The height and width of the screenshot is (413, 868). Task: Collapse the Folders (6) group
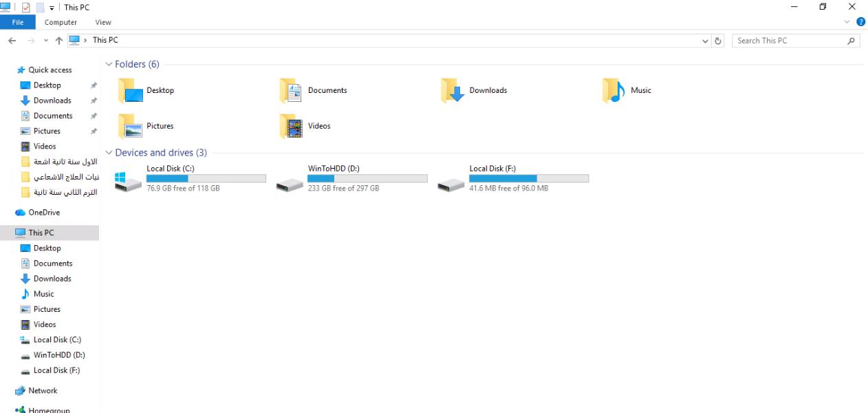pos(109,64)
